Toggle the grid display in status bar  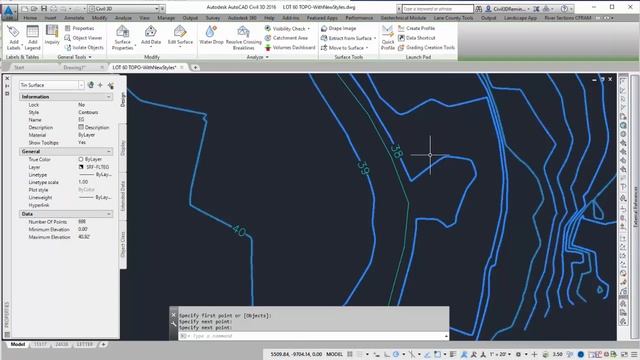coord(350,354)
